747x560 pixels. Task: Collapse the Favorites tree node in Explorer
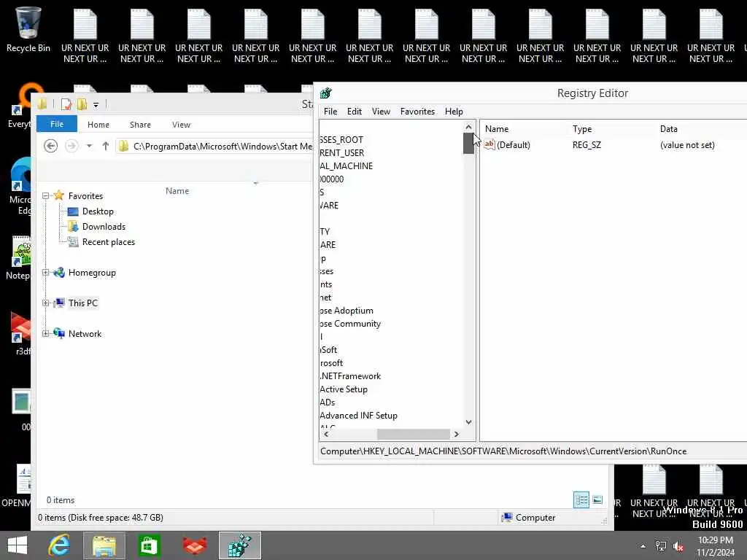pos(46,195)
